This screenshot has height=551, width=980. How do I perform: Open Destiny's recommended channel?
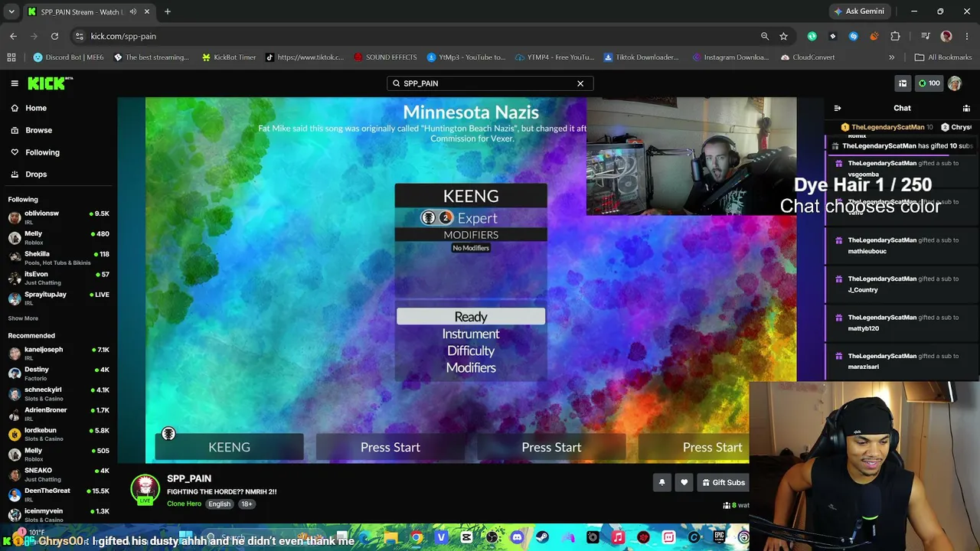58,373
